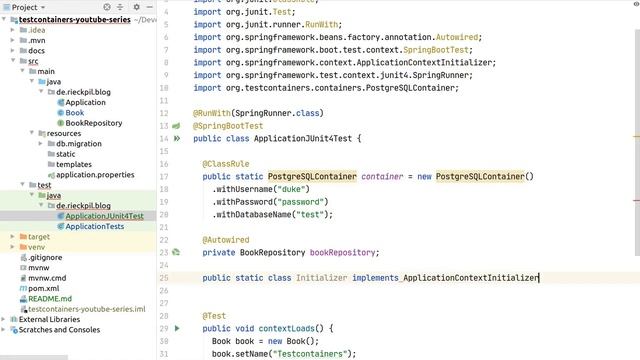Open application.properties file

pyautogui.click(x=95, y=174)
